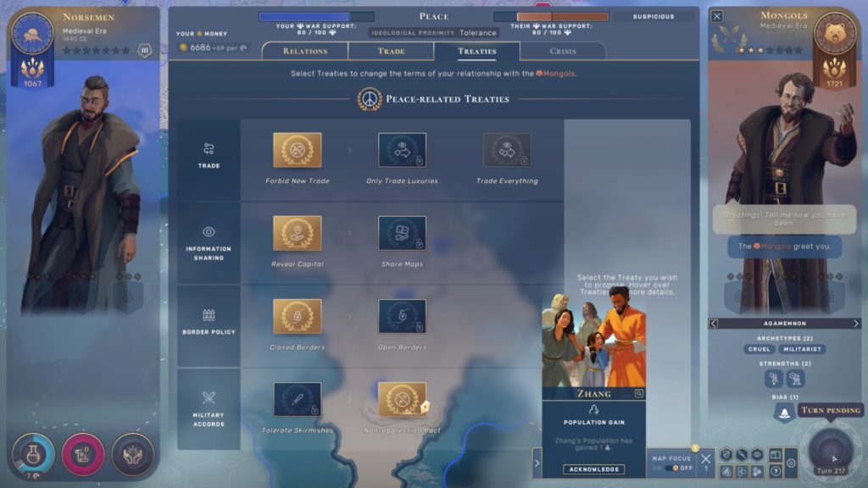The image size is (868, 488).
Task: Click the first Strengths icon
Action: [774, 379]
